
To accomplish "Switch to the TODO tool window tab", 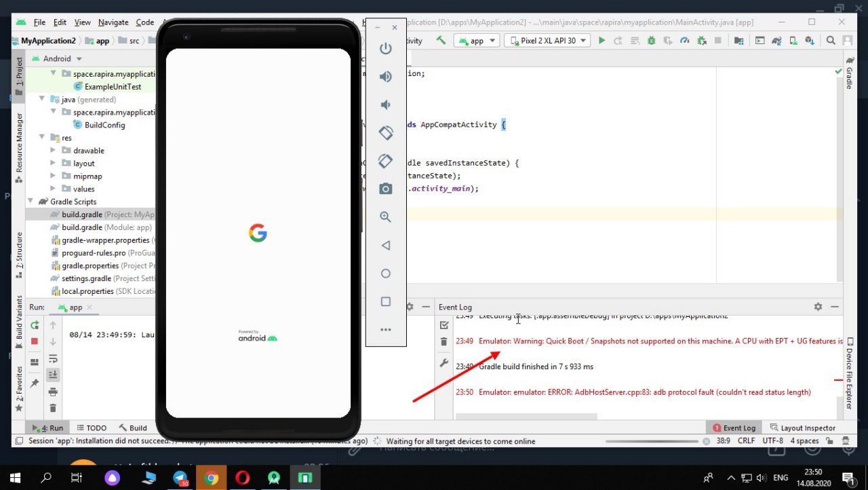I will click(92, 428).
